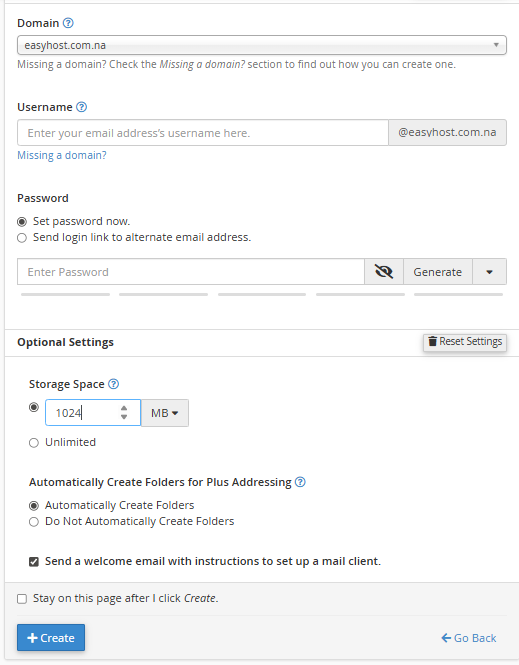Screen dimensions: 519x665
Task: Open the MB storage unit dropdown
Action: point(165,413)
